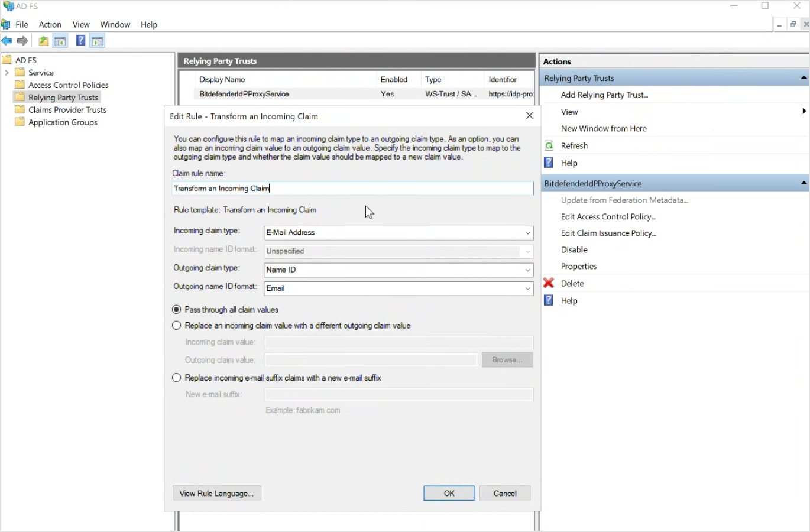Click the Claims Provider Trusts folder icon
This screenshot has width=810, height=532.
click(x=20, y=109)
